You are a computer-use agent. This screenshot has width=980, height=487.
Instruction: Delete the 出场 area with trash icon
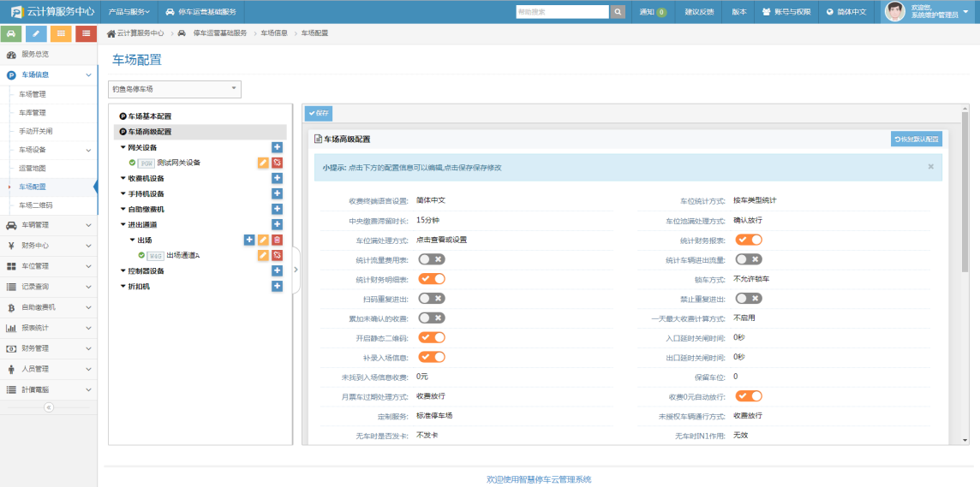pos(278,240)
